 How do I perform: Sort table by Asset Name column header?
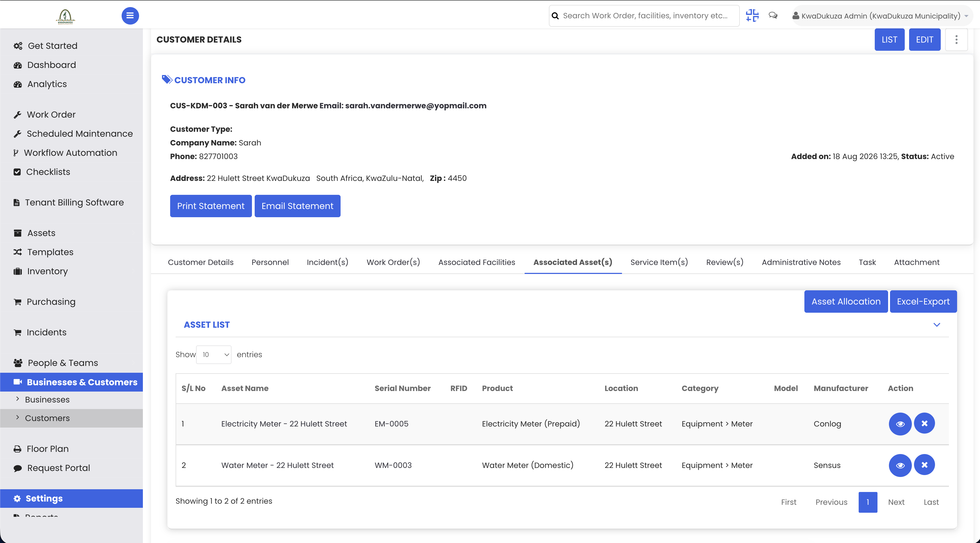tap(245, 388)
